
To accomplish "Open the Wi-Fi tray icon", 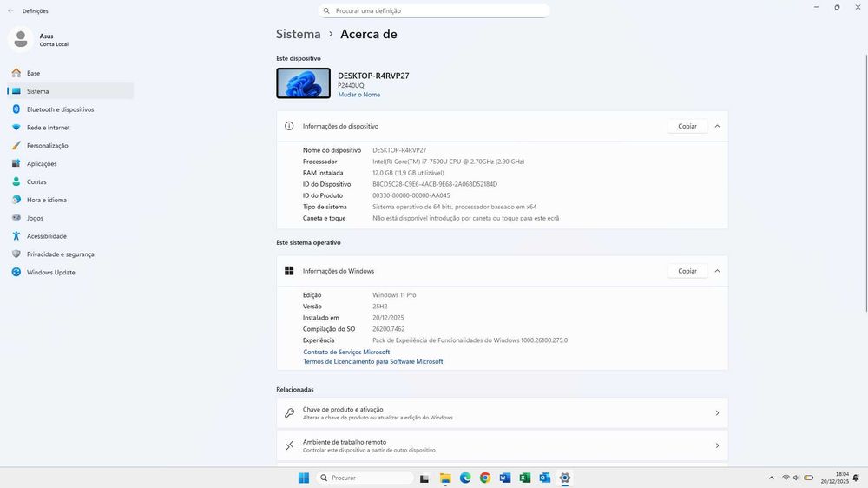I will pyautogui.click(x=786, y=478).
